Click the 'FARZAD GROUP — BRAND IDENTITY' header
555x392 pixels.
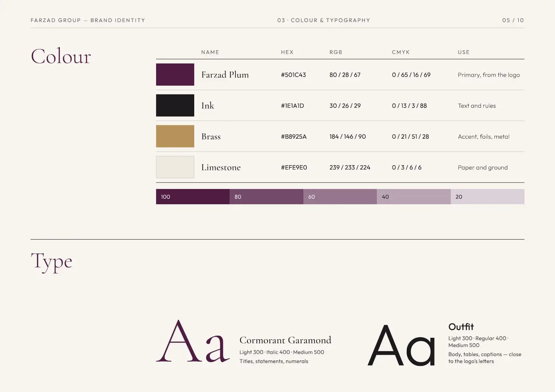coord(88,20)
